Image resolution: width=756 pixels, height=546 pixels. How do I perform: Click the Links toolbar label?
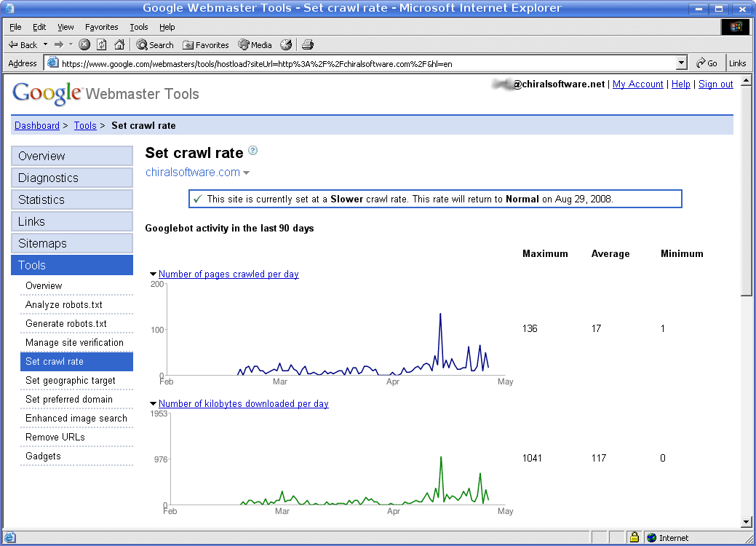737,63
